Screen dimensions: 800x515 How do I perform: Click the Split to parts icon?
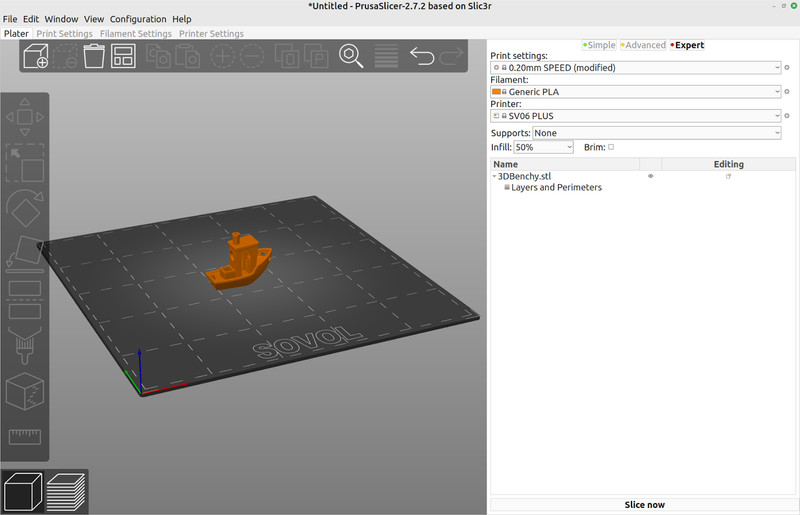click(x=316, y=56)
